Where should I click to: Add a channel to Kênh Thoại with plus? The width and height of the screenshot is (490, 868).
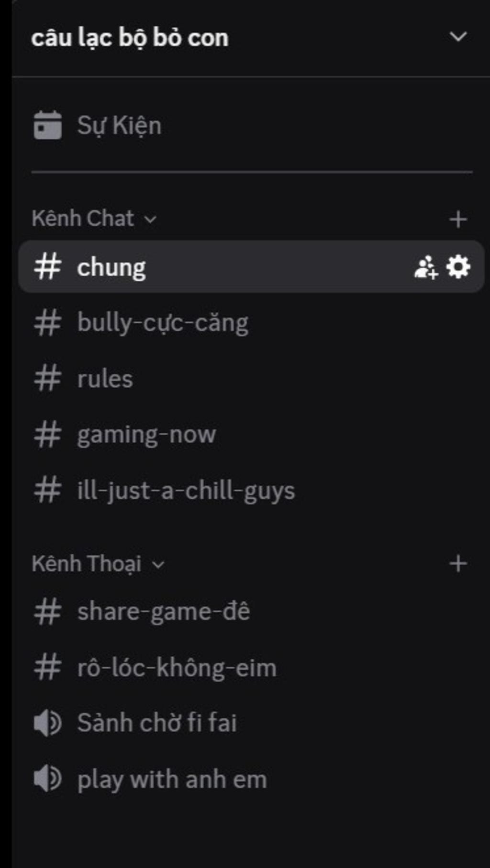(x=458, y=564)
